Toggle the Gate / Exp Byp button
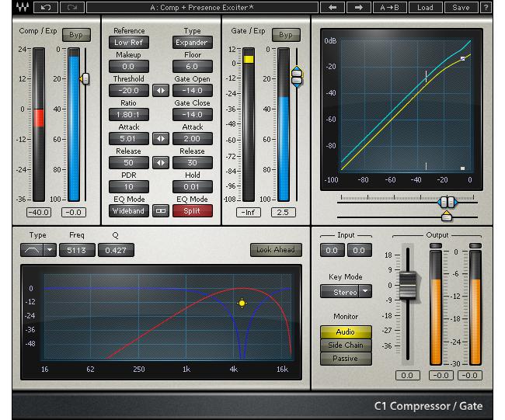 pyautogui.click(x=285, y=36)
